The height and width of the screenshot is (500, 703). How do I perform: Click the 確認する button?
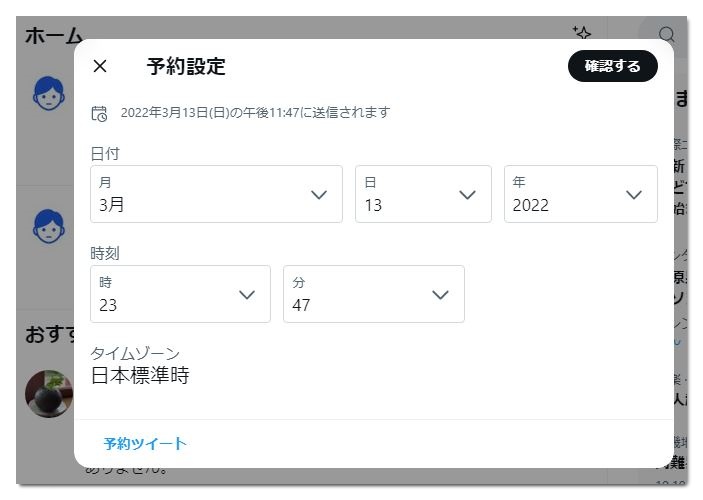(x=612, y=66)
